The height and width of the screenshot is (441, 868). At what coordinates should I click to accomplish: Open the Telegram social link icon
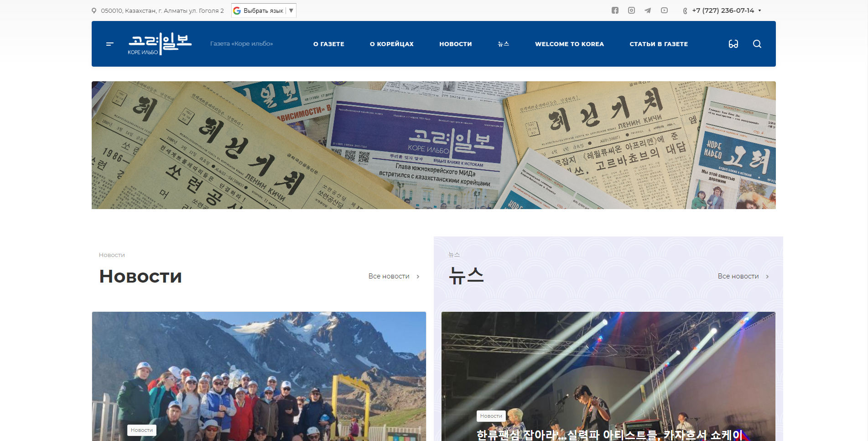click(x=648, y=10)
